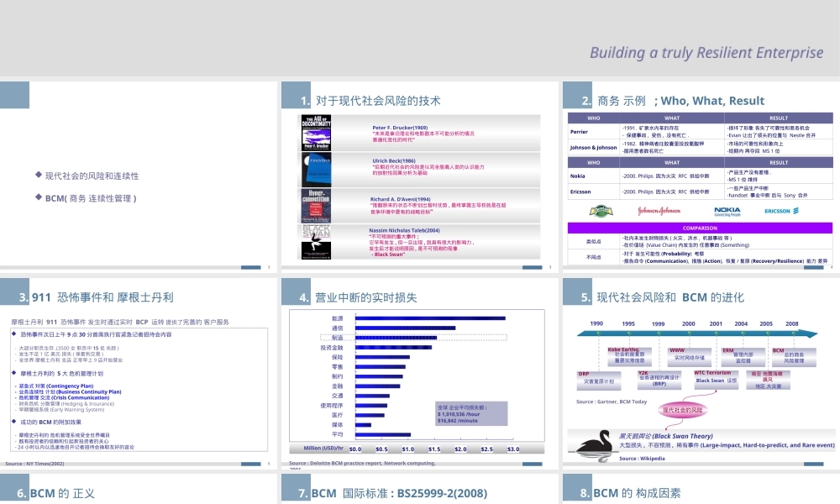
Task: Click the $3.0 axis value
Action: 513,449
